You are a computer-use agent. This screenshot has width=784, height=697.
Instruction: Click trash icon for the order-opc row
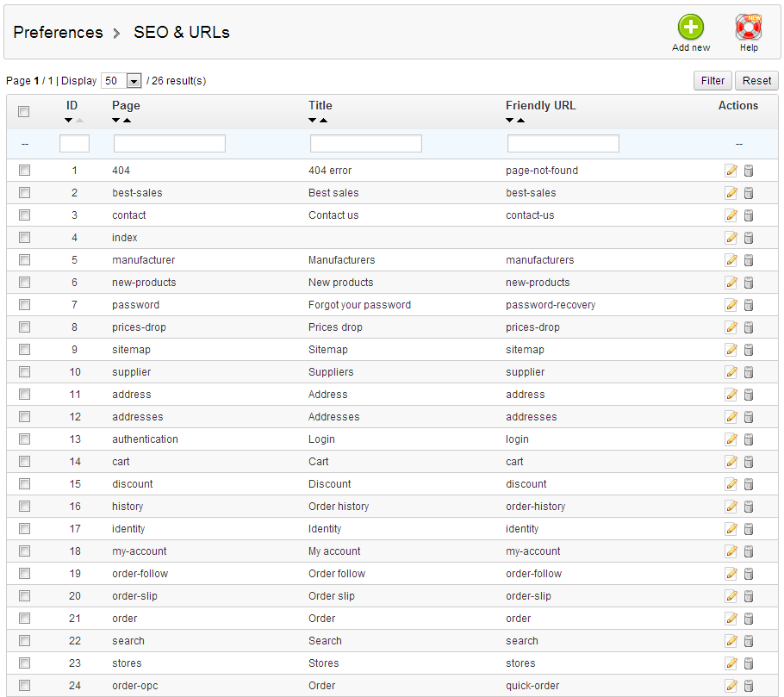749,686
